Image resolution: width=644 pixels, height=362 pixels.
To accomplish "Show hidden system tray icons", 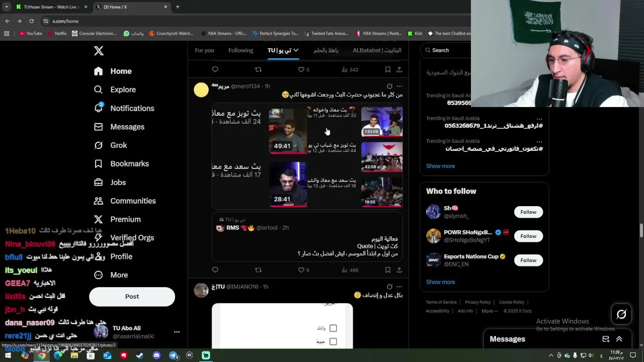I will (550, 355).
